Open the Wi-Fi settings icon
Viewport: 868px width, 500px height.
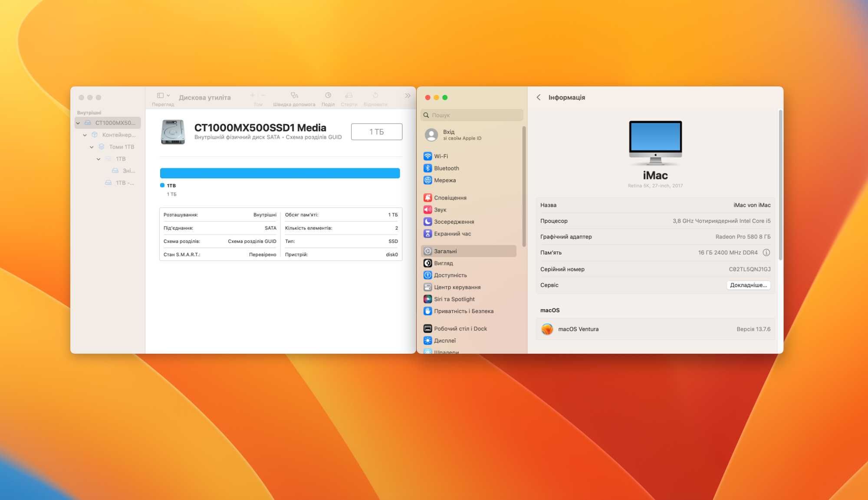coord(427,156)
